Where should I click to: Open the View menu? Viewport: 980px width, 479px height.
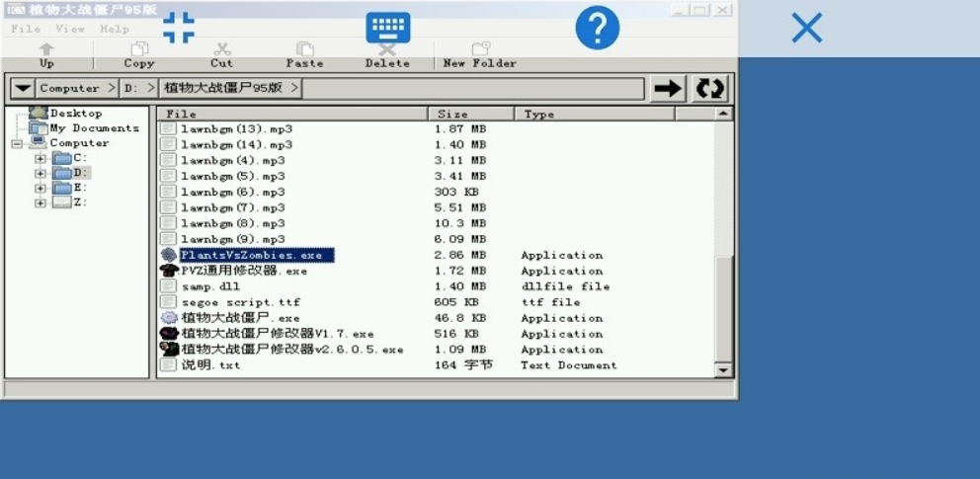pyautogui.click(x=70, y=29)
